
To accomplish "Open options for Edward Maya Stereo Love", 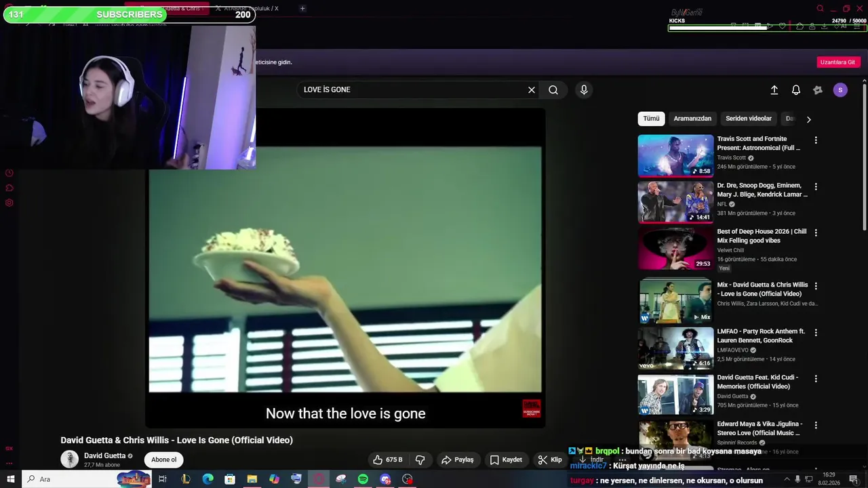I will point(816,425).
